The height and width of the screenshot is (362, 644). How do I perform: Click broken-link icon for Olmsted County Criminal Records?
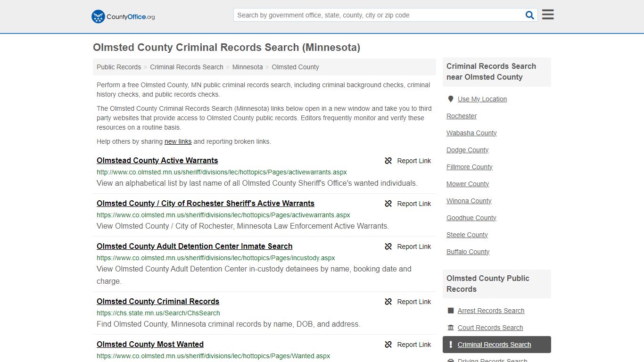tap(388, 302)
